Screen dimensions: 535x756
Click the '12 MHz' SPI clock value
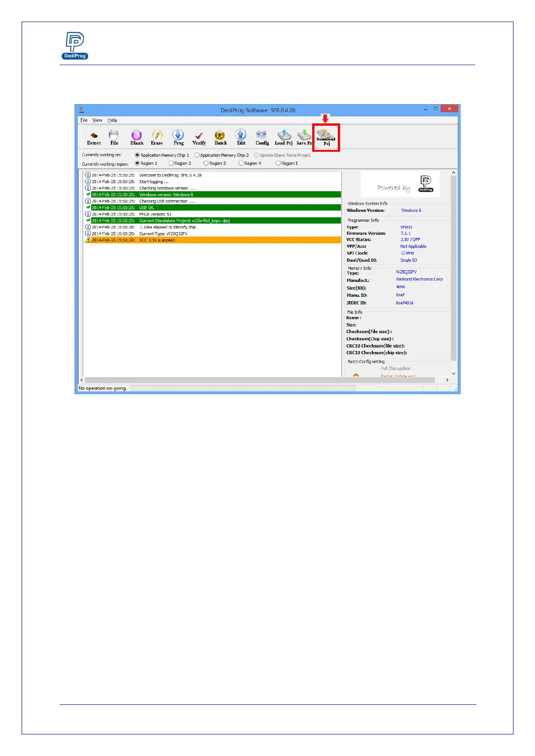407,253
